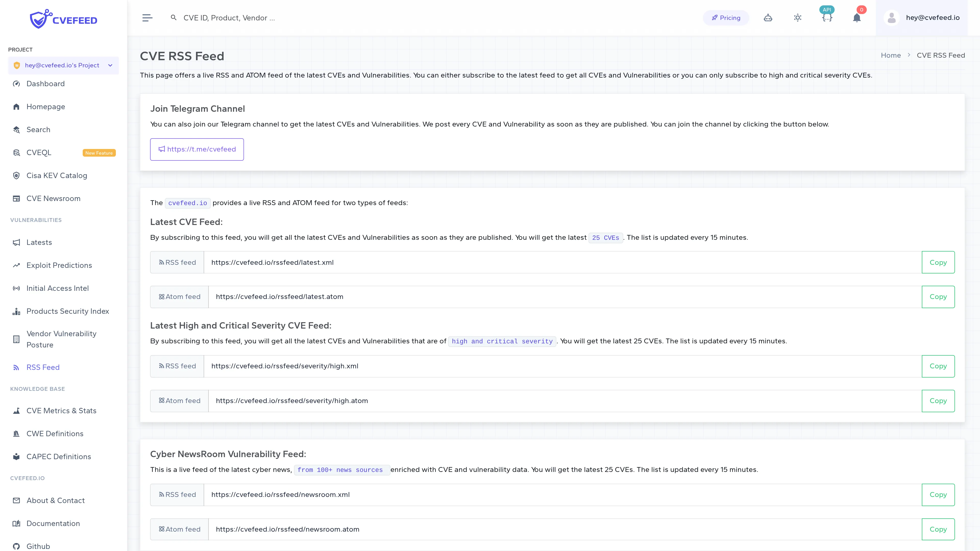Click the CVEFEED logo
Viewport: 980px width, 551px height.
64,19
